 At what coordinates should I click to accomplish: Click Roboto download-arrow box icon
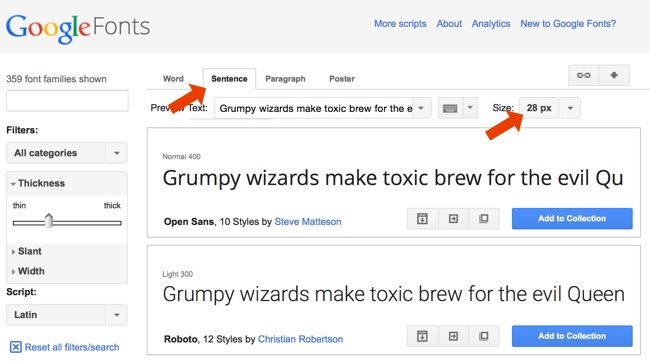[422, 336]
